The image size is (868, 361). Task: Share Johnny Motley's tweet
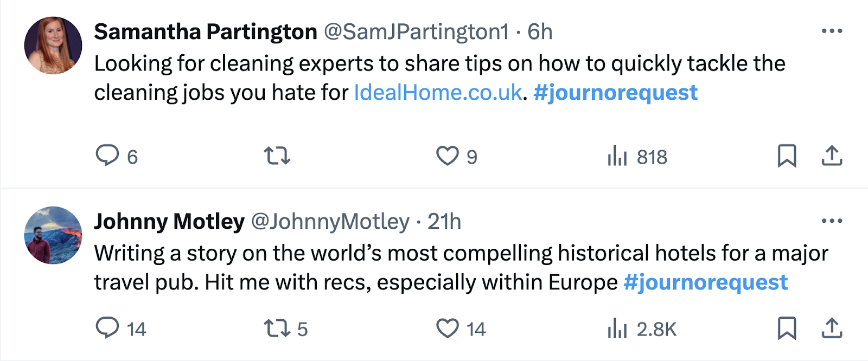click(x=832, y=328)
